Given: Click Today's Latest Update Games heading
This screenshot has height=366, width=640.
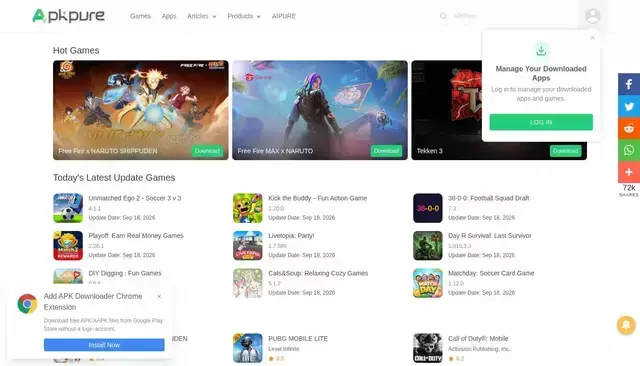Looking at the screenshot, I should [114, 178].
